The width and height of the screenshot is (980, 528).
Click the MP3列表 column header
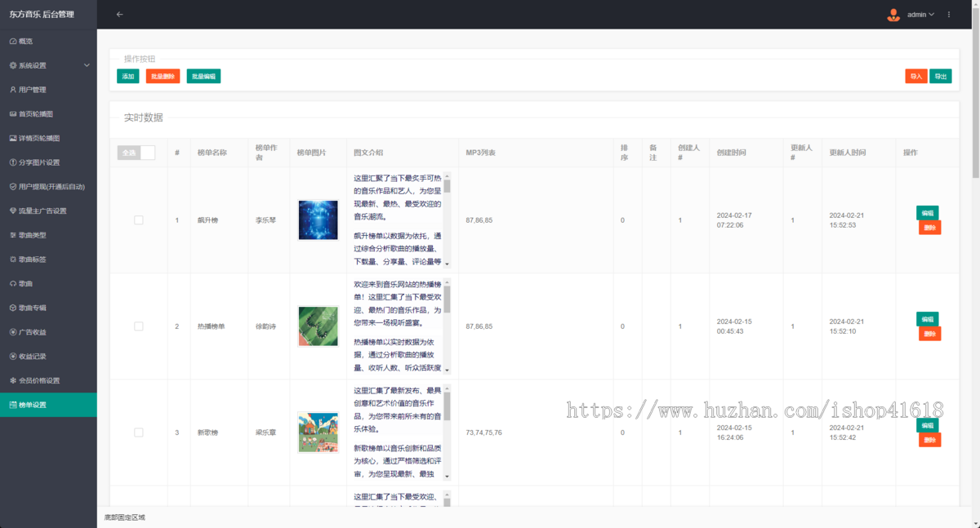[481, 153]
